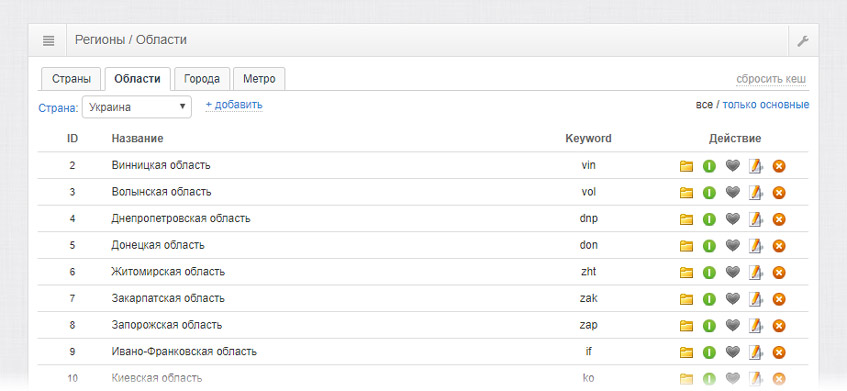Select the Области tab
The width and height of the screenshot is (847, 391).
point(137,79)
